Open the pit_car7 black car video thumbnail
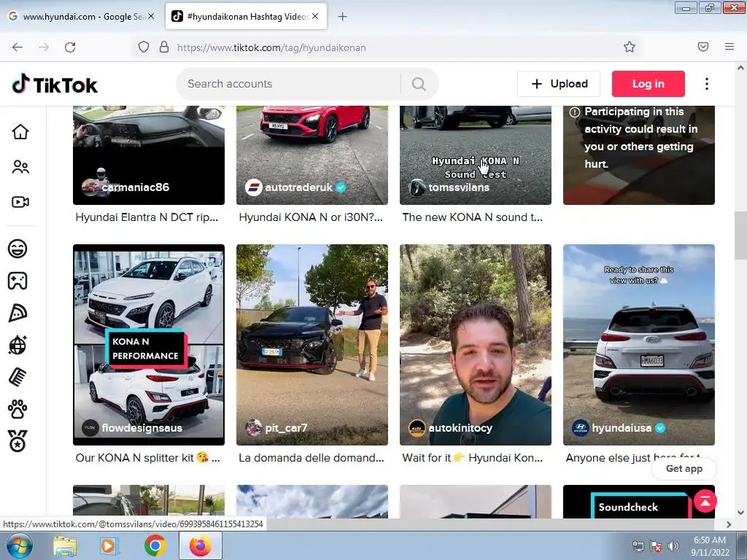This screenshot has width=747, height=560. tap(312, 345)
